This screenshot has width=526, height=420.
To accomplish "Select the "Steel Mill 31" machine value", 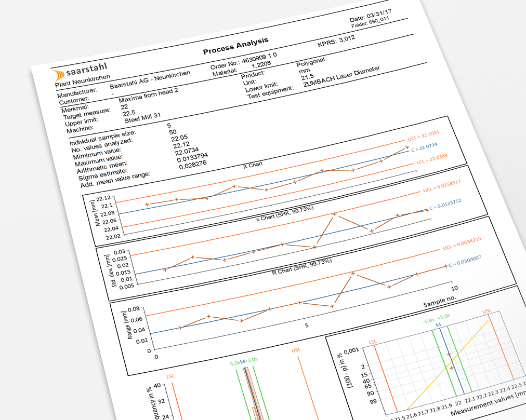I will tap(142, 118).
